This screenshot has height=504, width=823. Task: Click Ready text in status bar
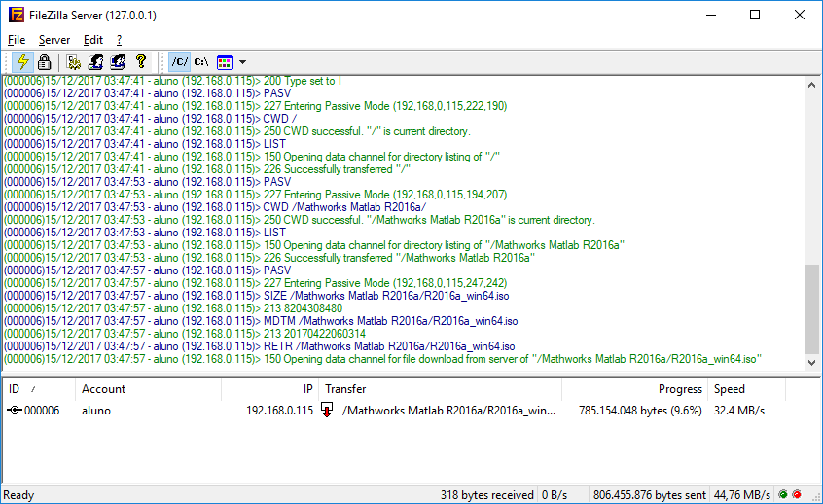point(18,495)
